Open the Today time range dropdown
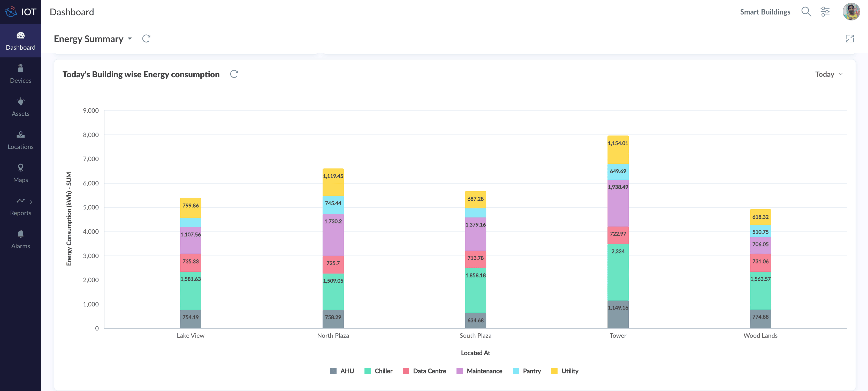868x391 pixels. 828,74
